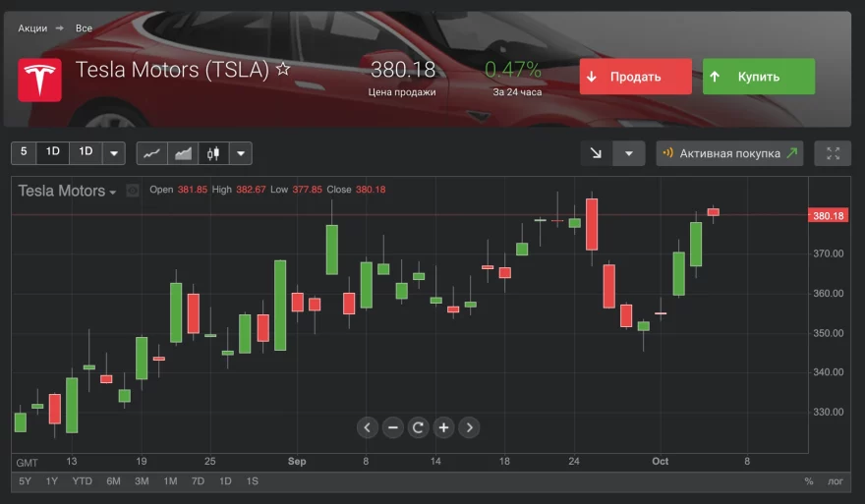Viewport: 865px width, 504px height.
Task: Select the candlestick chart type icon
Action: click(213, 153)
